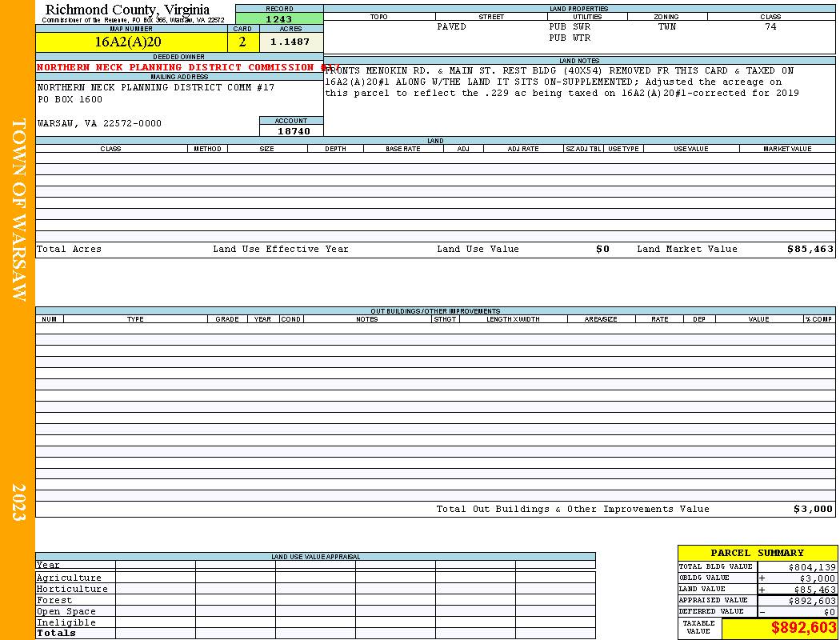This screenshot has width=840, height=640.
Task: Select map number 16A2(A)20
Action: pos(128,42)
